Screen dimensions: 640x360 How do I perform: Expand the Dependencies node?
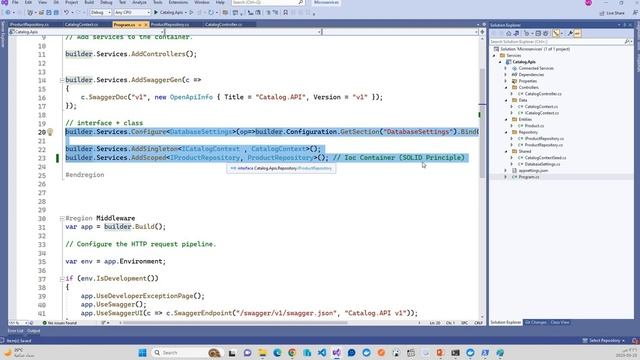(x=506, y=75)
